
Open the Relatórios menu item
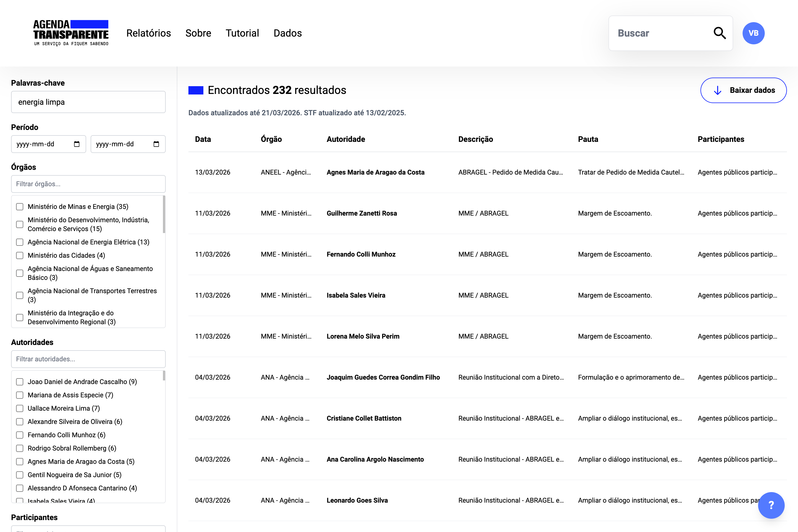pos(149,33)
